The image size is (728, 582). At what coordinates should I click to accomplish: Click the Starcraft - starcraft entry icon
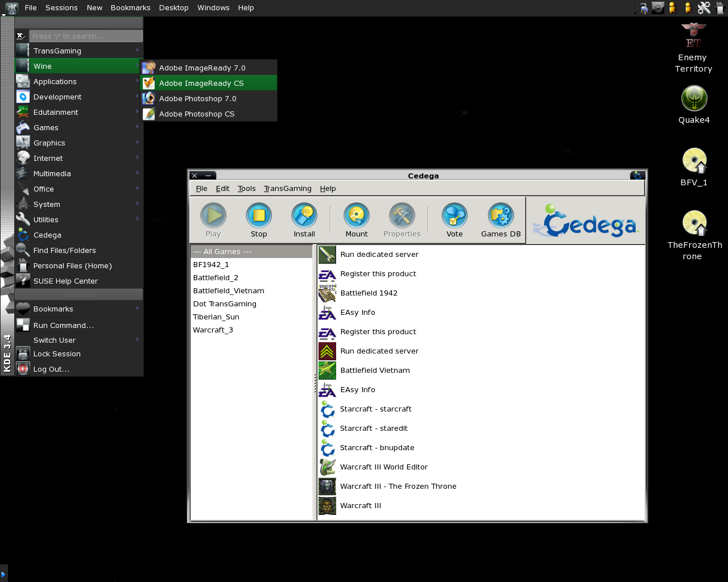tap(327, 409)
